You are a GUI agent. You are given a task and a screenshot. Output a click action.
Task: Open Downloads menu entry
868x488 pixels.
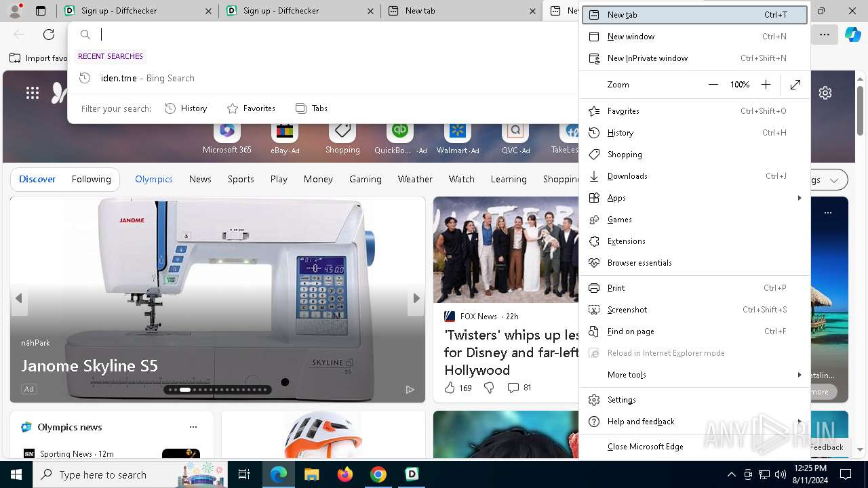[695, 176]
